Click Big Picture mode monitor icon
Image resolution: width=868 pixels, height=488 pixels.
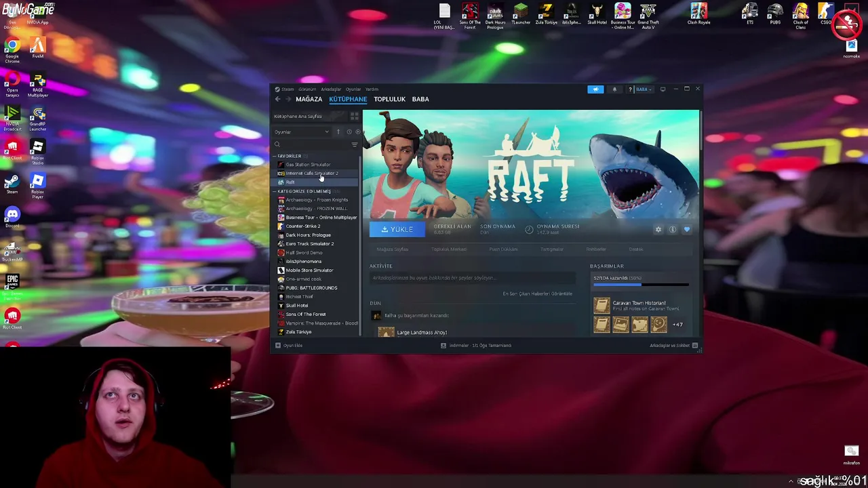[x=663, y=89]
